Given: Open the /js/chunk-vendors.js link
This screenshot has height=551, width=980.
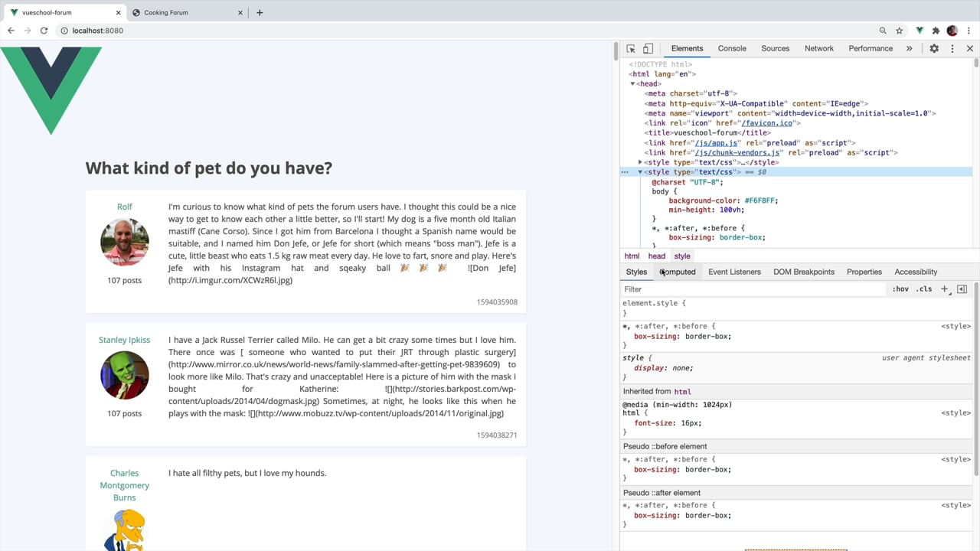Looking at the screenshot, I should coord(737,153).
